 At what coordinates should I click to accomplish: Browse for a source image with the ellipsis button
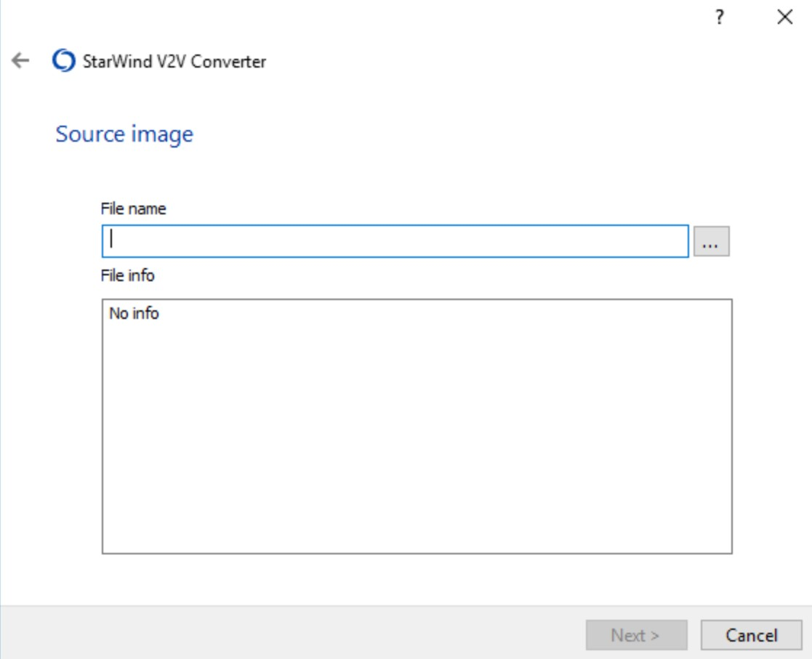coord(711,241)
